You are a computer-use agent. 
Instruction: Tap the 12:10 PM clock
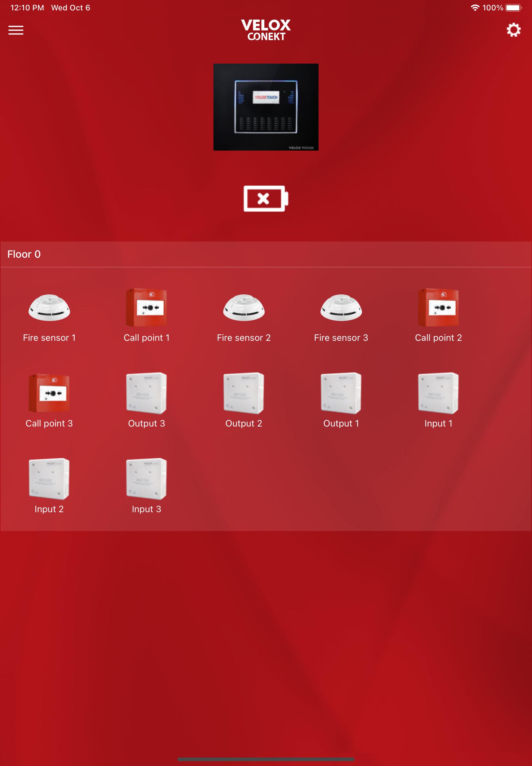tap(27, 8)
